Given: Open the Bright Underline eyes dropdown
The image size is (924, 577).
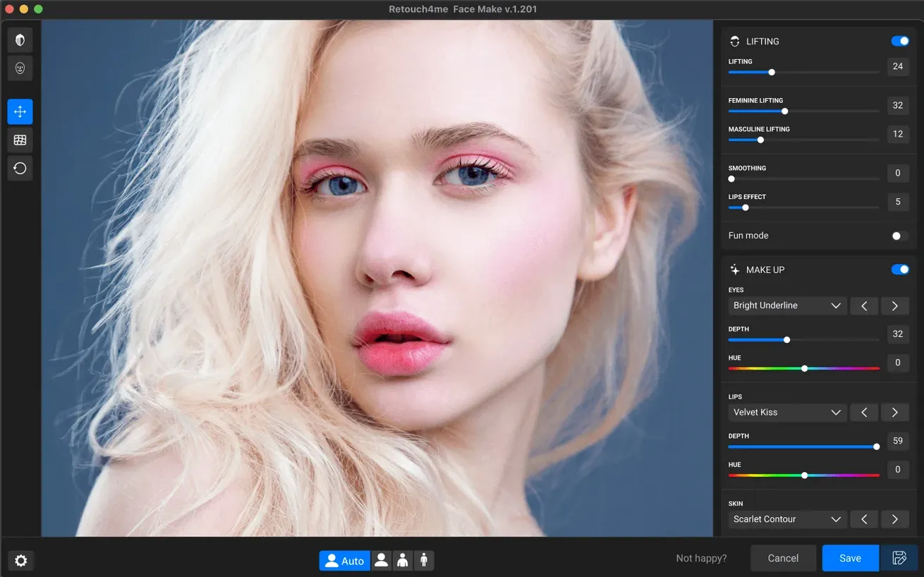Looking at the screenshot, I should coord(787,305).
